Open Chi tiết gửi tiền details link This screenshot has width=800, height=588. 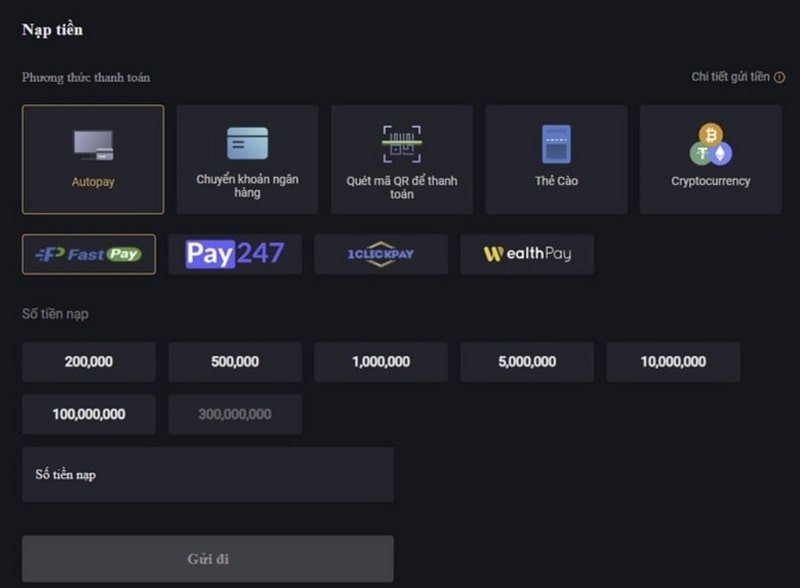(x=730, y=77)
